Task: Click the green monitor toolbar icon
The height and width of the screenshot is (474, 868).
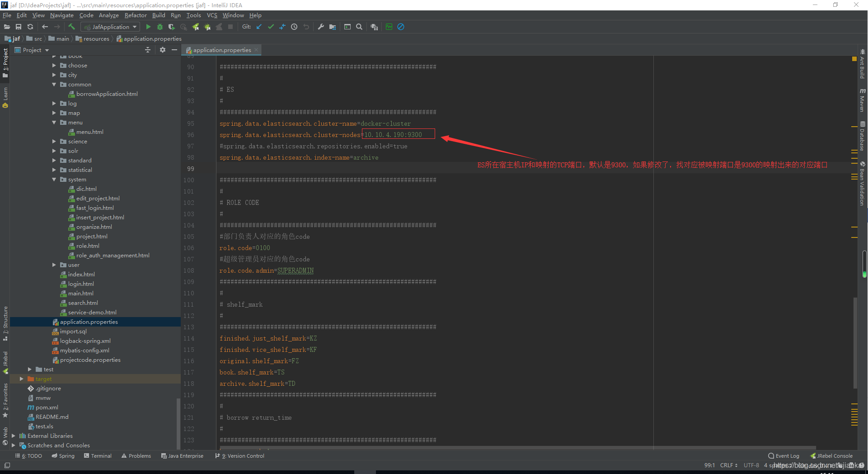Action: coord(389,27)
